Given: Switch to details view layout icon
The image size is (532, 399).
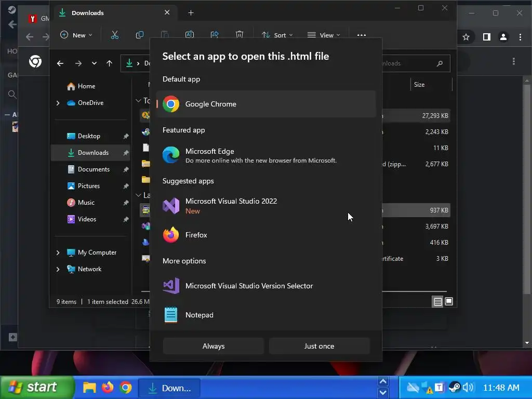Looking at the screenshot, I should (x=437, y=301).
